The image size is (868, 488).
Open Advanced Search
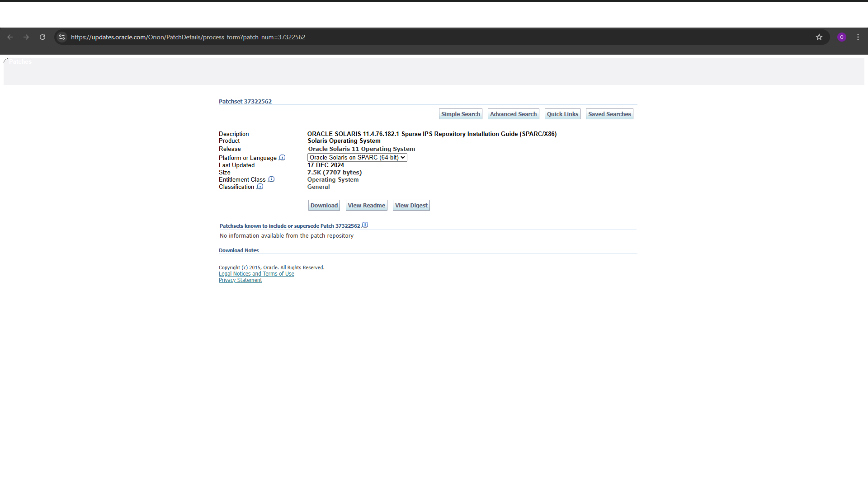coord(513,114)
